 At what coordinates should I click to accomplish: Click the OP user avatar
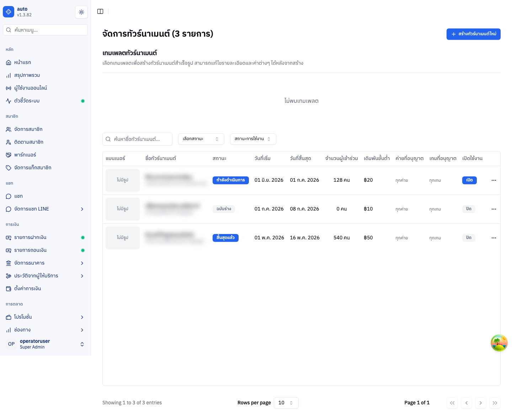click(11, 344)
